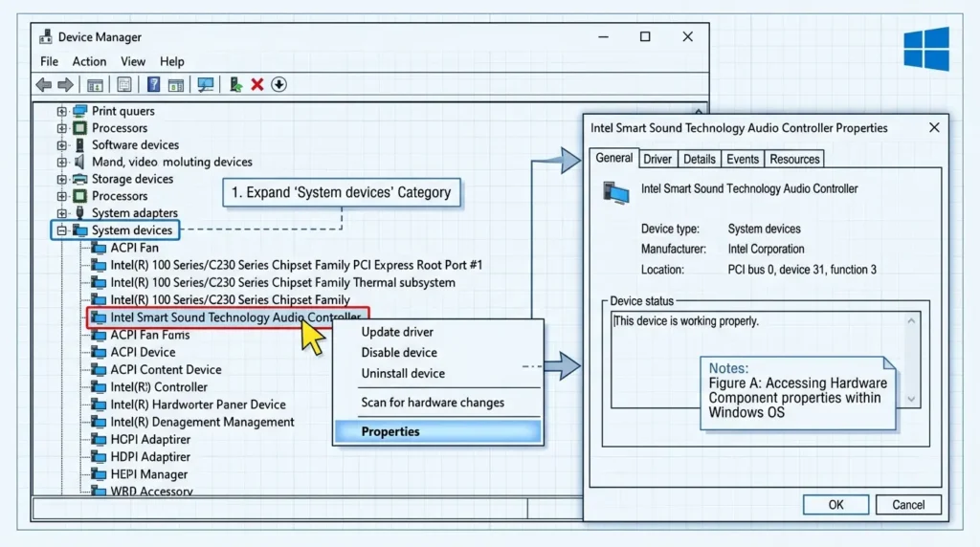
Task: Choose Update driver from context menu
Action: coord(437,332)
